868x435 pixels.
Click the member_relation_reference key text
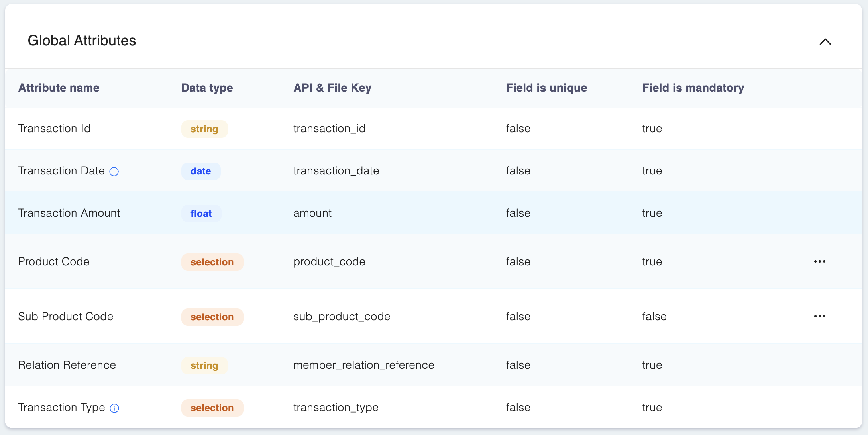pos(363,365)
